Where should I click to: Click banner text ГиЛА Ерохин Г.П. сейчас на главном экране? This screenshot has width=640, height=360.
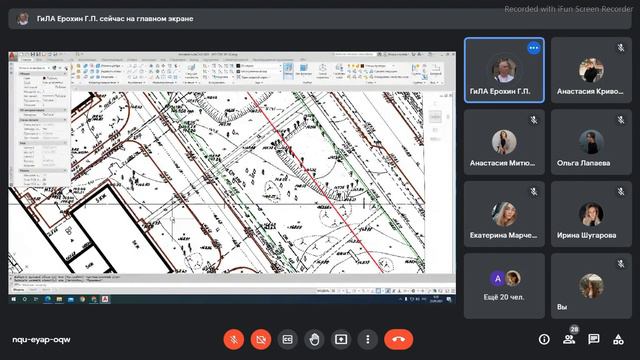click(115, 19)
